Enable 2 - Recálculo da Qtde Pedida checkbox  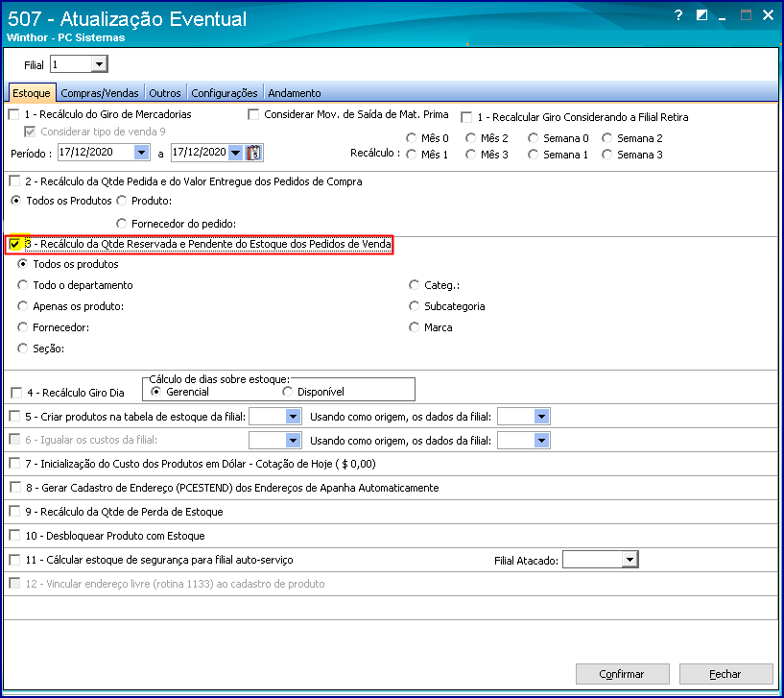[15, 181]
